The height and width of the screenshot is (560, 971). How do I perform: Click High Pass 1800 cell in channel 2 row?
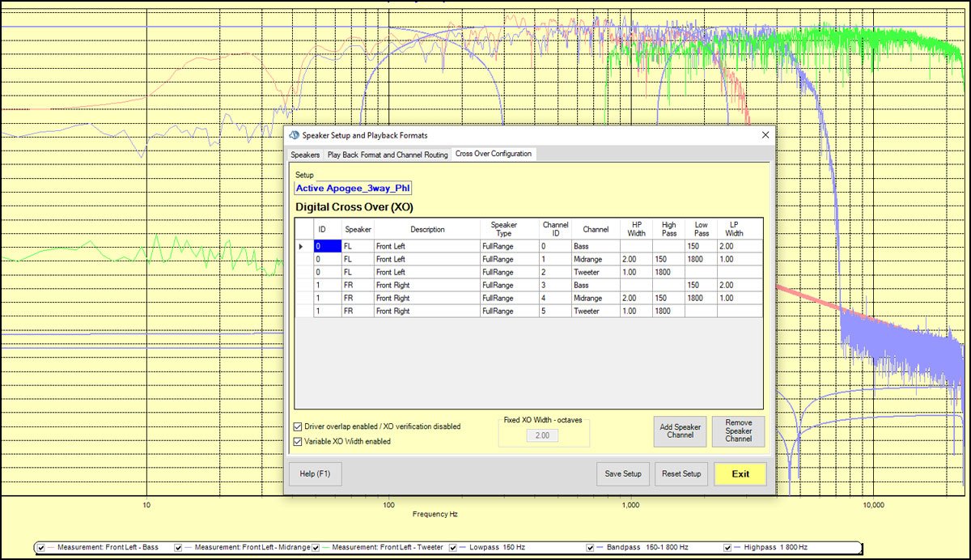tap(668, 272)
